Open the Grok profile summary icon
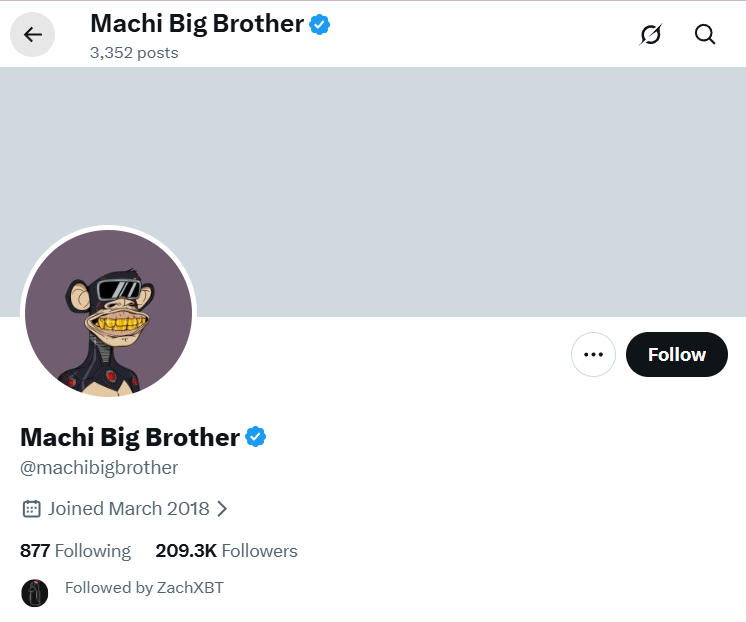 click(x=651, y=35)
